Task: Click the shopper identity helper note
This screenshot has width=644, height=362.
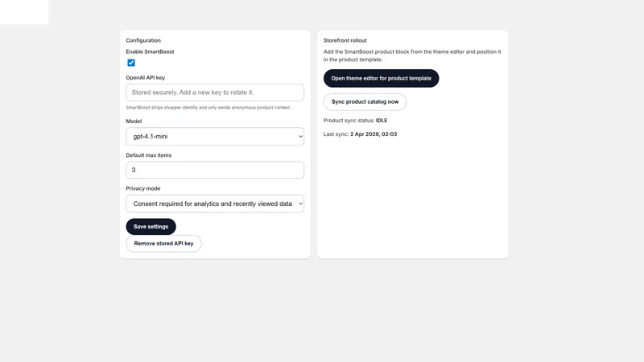Action: pyautogui.click(x=208, y=108)
